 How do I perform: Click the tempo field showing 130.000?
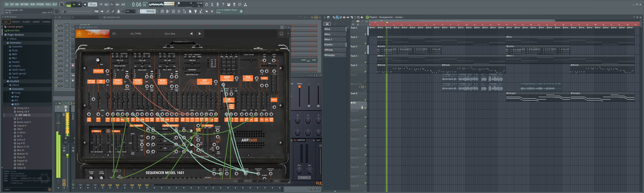pyautogui.click(x=92, y=5)
